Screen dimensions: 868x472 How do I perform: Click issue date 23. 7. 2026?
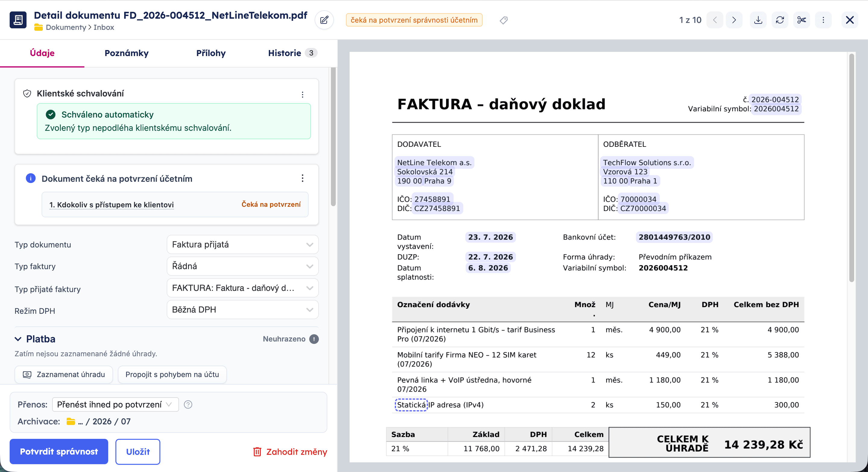point(490,237)
